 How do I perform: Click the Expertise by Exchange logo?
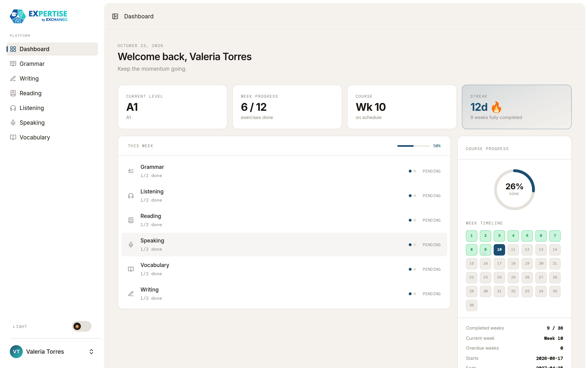(x=39, y=16)
